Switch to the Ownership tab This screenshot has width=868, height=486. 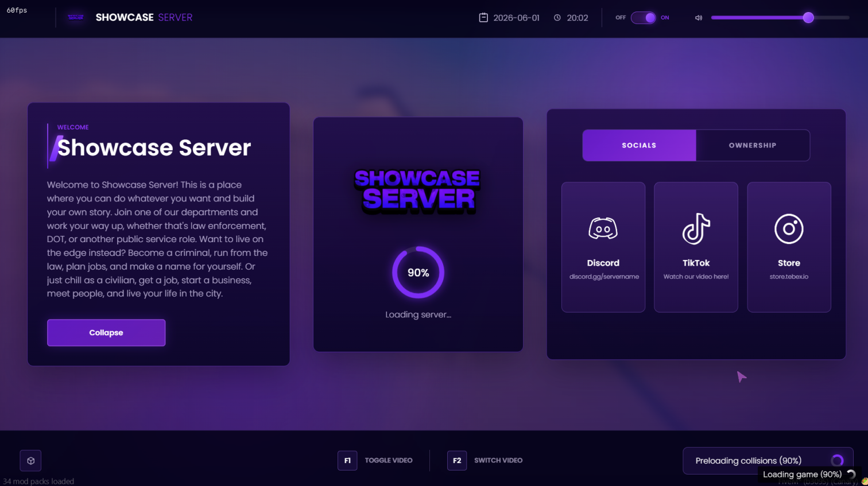click(x=753, y=145)
